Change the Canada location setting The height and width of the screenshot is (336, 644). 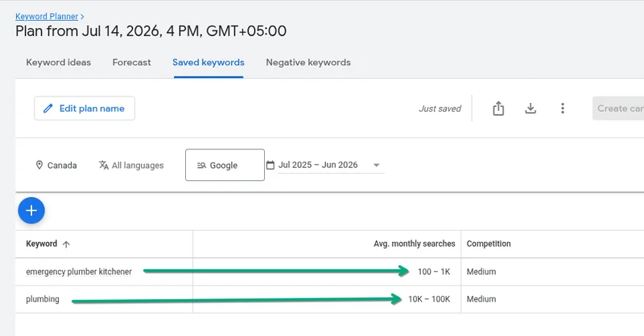click(56, 166)
